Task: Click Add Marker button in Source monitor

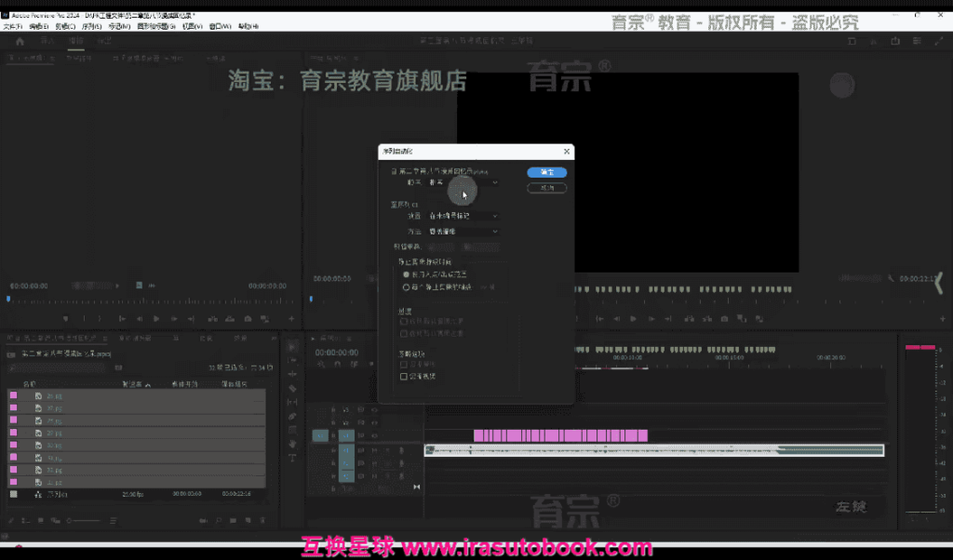Action: [x=66, y=319]
